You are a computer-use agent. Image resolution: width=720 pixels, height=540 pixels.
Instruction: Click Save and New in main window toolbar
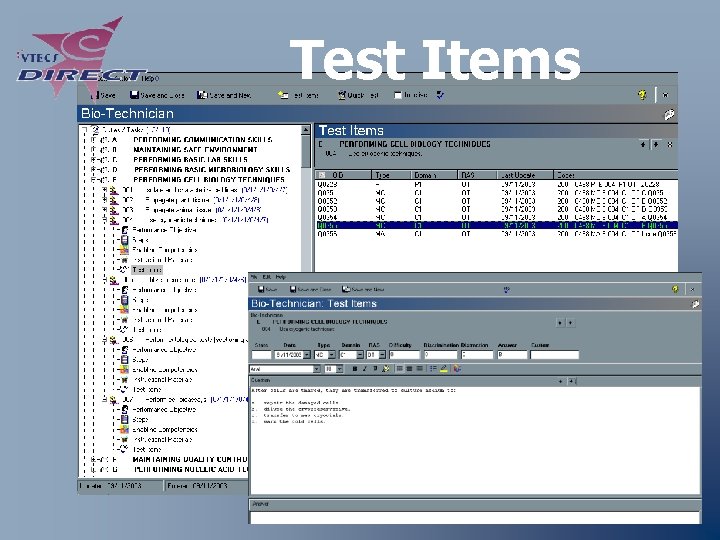pyautogui.click(x=224, y=95)
